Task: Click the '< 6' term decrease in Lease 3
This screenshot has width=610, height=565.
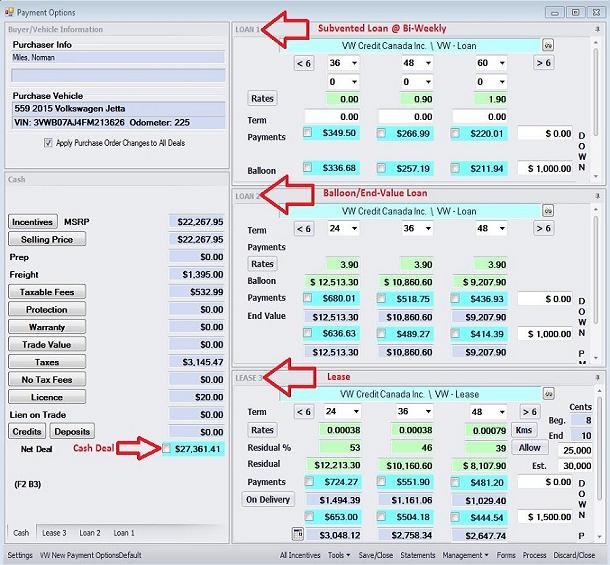Action: [x=303, y=412]
